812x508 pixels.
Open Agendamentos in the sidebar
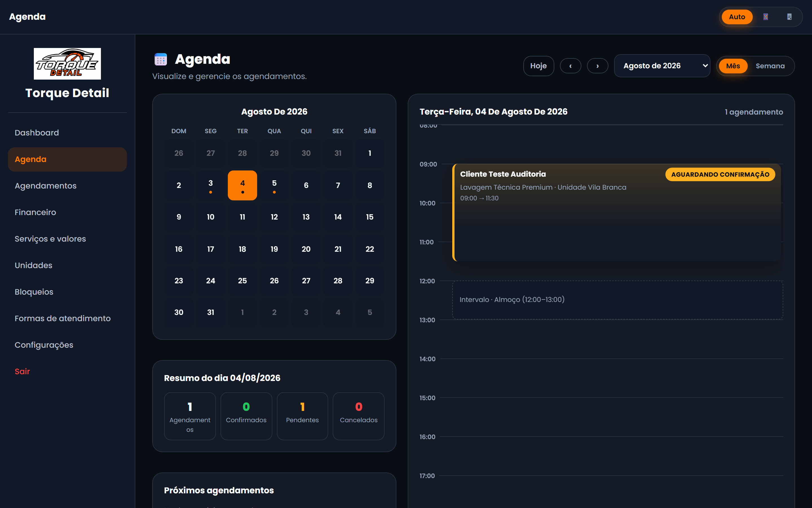67,186
